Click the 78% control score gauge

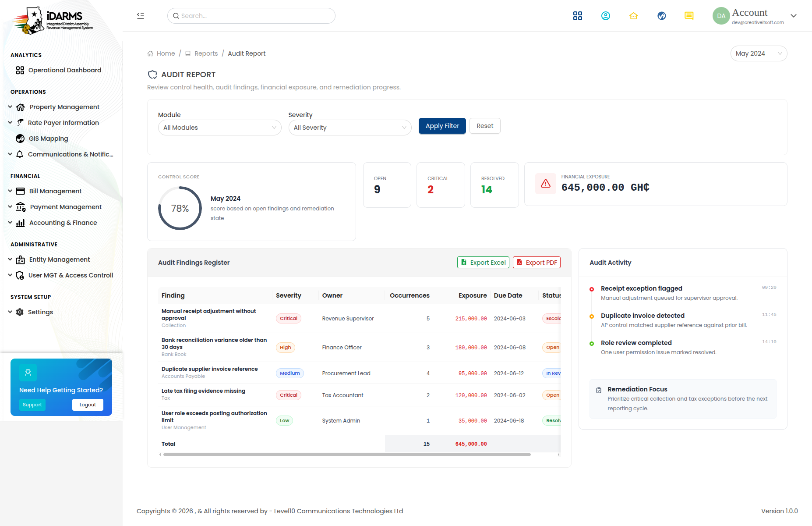pyautogui.click(x=180, y=208)
